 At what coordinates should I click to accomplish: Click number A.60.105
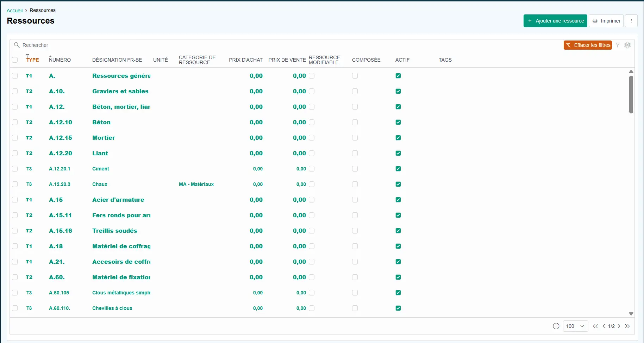click(x=59, y=293)
